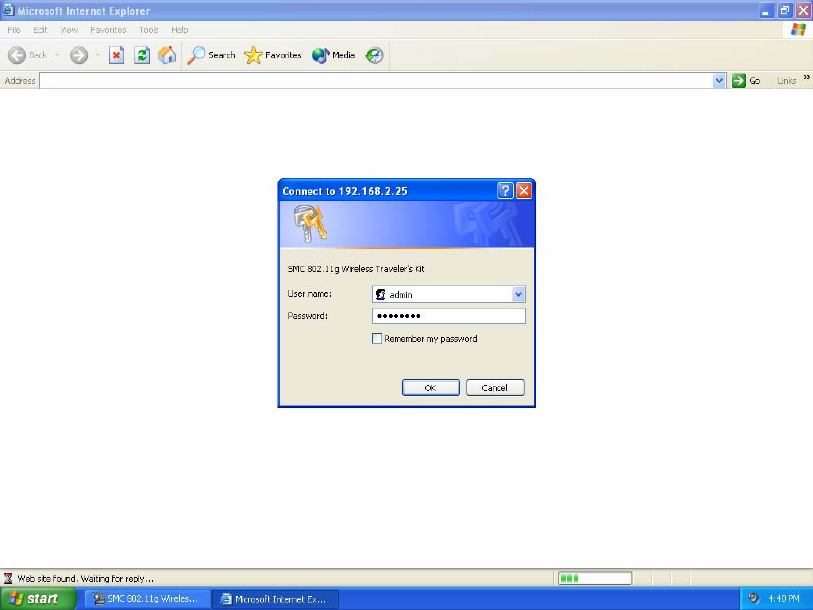Image resolution: width=813 pixels, height=610 pixels.
Task: Click the Windows Start button
Action: tap(37, 599)
